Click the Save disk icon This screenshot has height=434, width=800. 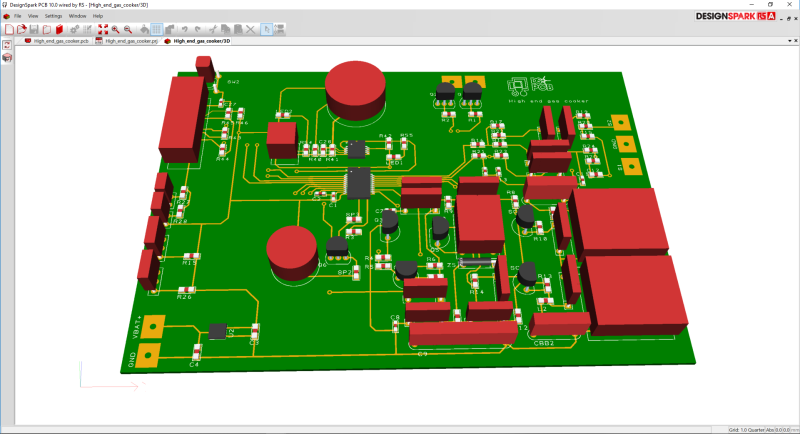34,30
